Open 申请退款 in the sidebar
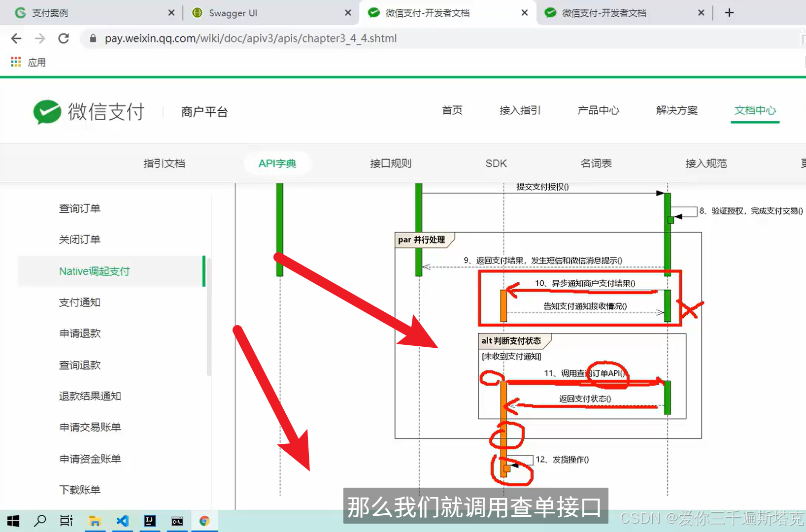Screen dimensions: 806x532 click(80, 333)
